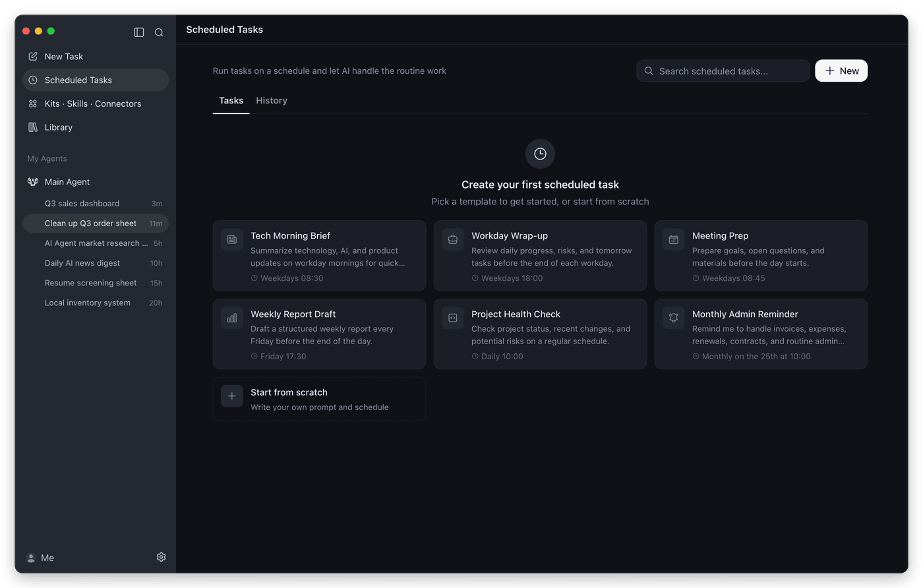Open the Daily AI news digest conversation

(96, 263)
